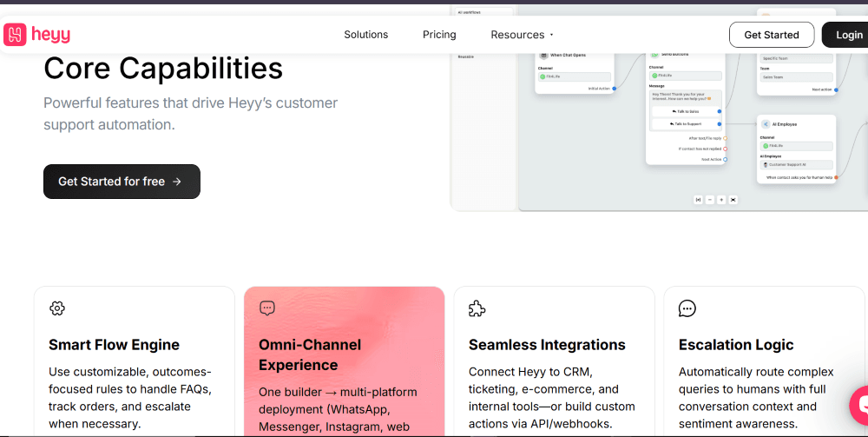
Task: Click the gear icon above Smart Flow Engine
Action: tap(57, 308)
